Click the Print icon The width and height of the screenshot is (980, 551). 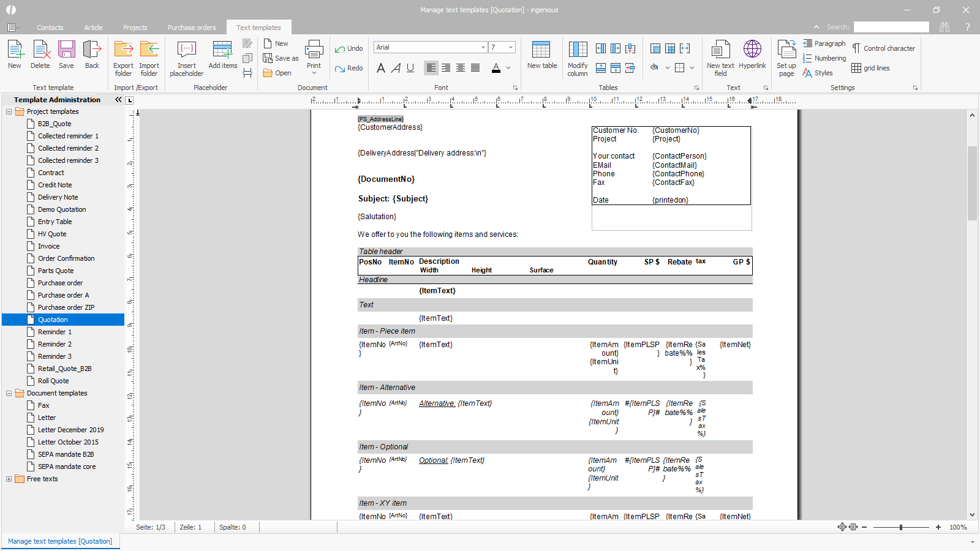click(314, 50)
